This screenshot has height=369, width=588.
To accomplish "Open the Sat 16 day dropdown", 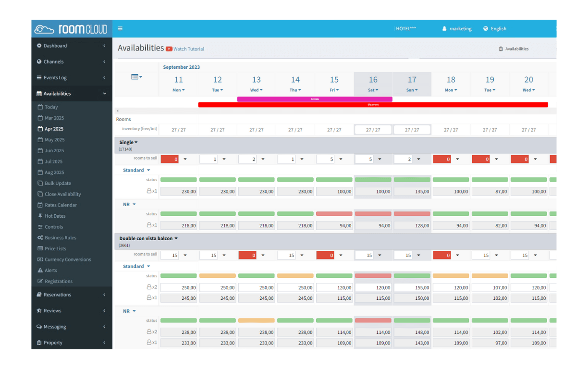I will point(373,90).
